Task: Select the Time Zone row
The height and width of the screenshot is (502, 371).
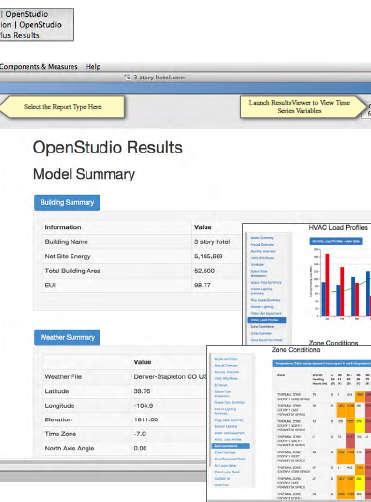Action: coord(124,434)
